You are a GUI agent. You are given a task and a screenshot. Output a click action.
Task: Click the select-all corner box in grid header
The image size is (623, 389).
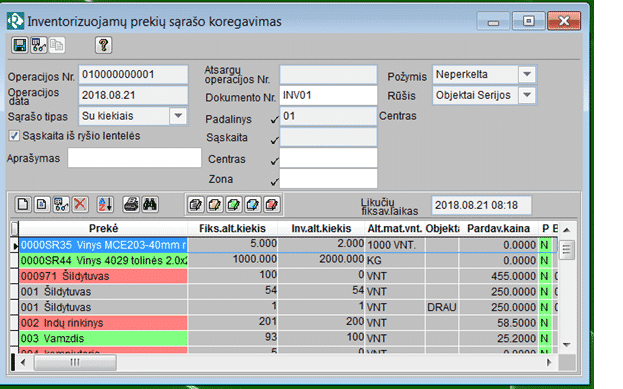point(15,228)
